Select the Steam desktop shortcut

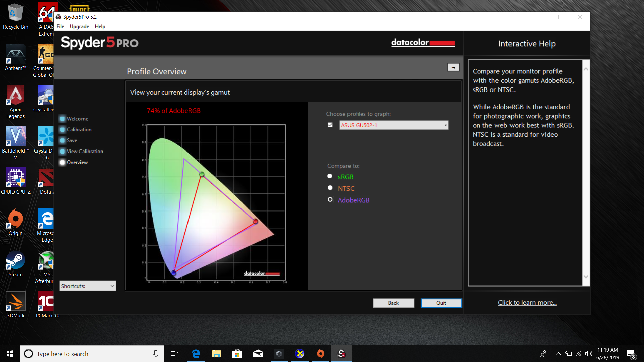pyautogui.click(x=15, y=264)
